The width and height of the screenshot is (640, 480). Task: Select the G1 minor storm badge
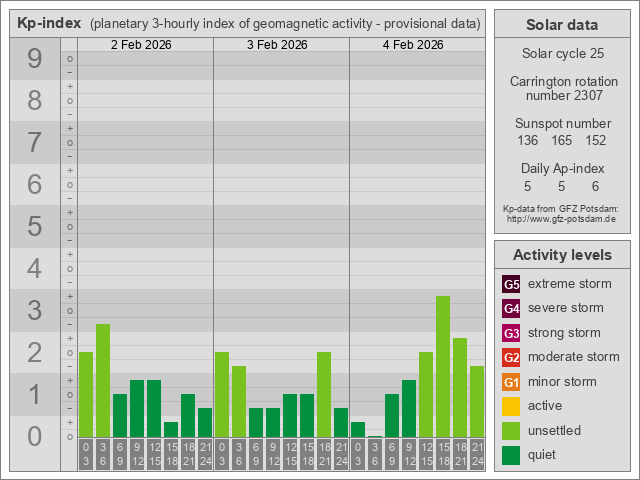pyautogui.click(x=511, y=382)
